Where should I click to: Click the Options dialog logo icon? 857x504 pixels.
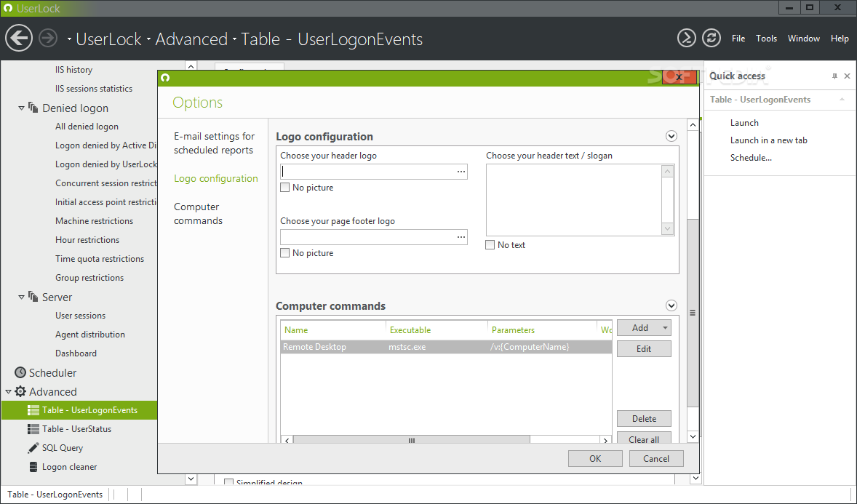click(x=165, y=78)
